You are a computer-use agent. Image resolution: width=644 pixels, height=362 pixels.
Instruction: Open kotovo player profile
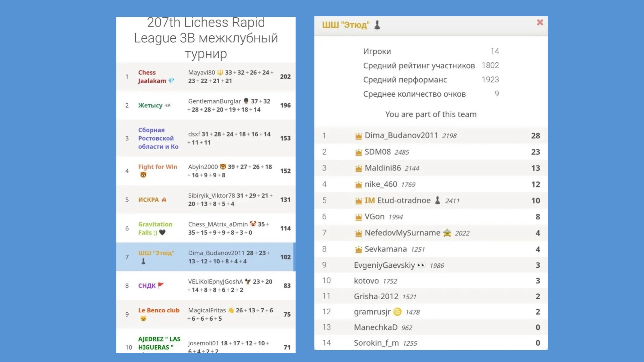366,280
